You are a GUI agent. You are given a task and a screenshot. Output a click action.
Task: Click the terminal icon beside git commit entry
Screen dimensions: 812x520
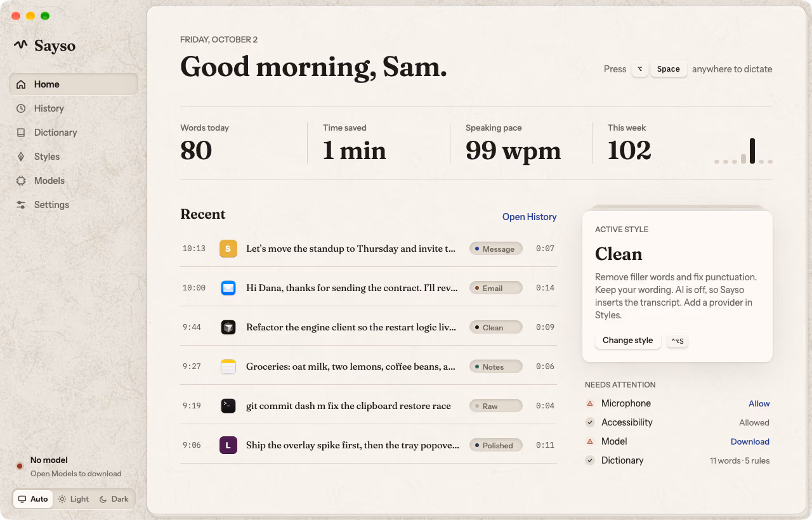[228, 406]
